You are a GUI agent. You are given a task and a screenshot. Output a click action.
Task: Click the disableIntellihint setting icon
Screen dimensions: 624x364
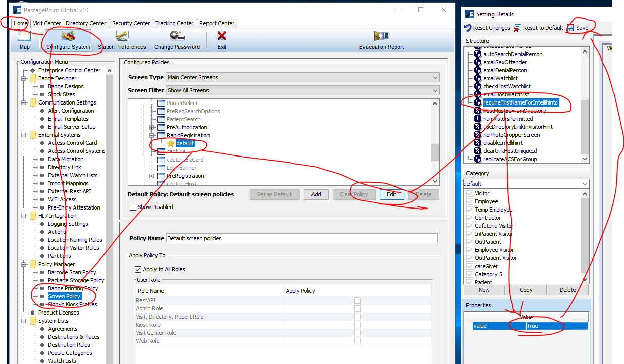pos(478,143)
